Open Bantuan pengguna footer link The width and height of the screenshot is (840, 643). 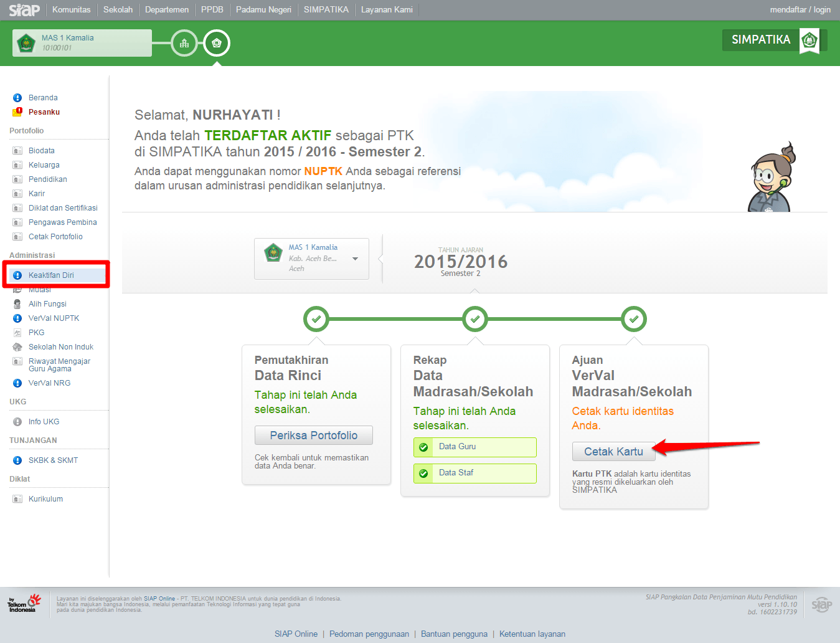(454, 634)
